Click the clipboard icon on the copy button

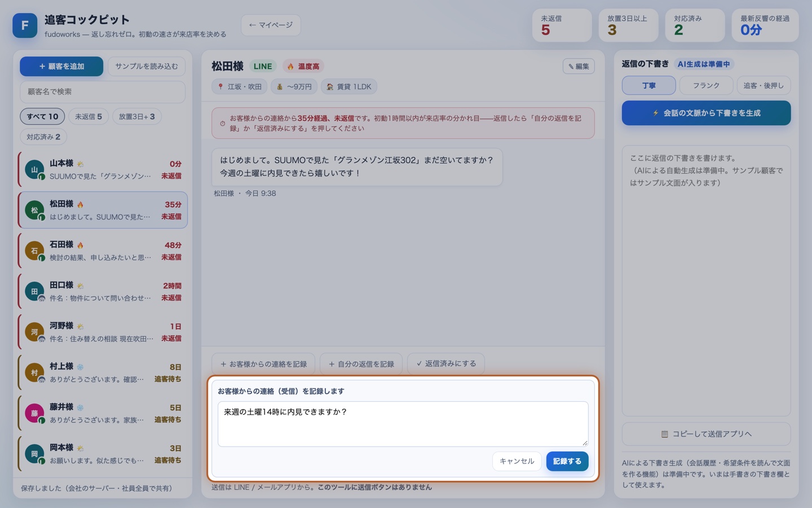(x=665, y=434)
